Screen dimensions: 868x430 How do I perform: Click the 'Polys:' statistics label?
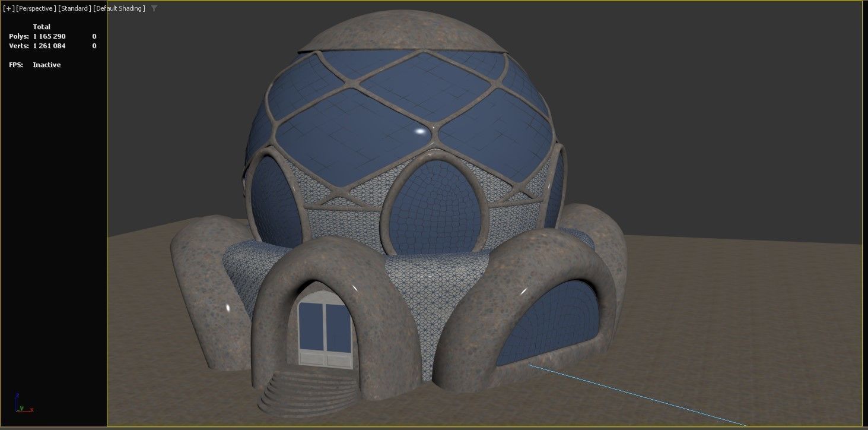[19, 36]
